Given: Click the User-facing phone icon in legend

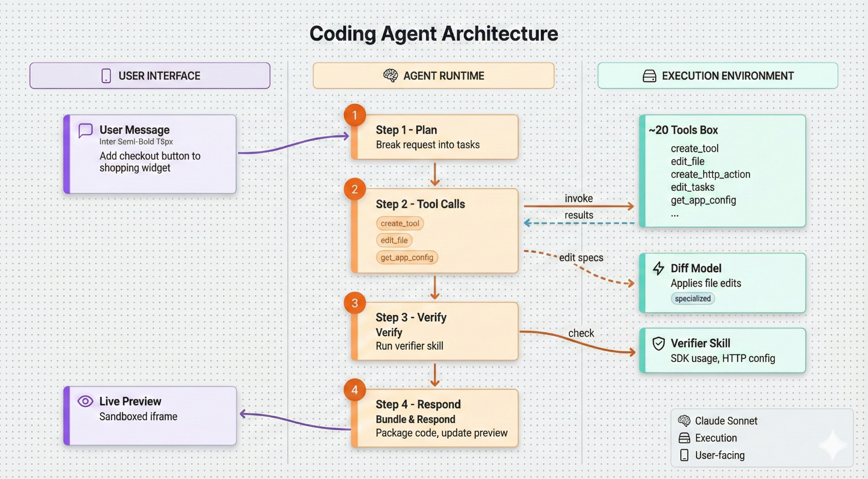Looking at the screenshot, I should (684, 455).
